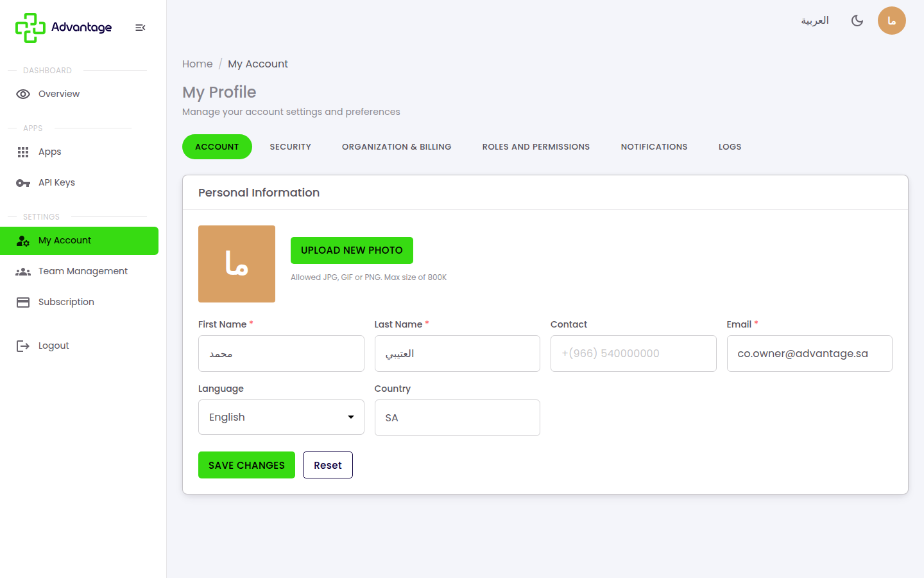Image resolution: width=924 pixels, height=578 pixels.
Task: Focus the First Name field
Action: coord(281,353)
